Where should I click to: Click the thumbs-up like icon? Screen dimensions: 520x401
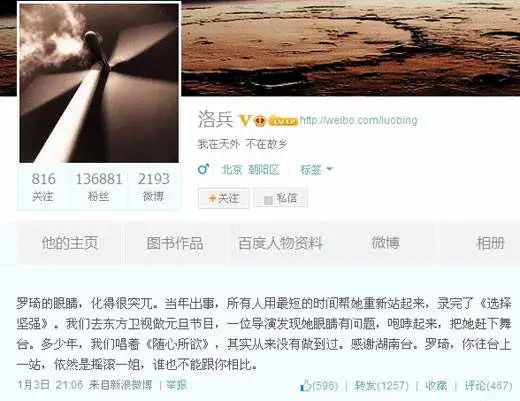(x=305, y=386)
